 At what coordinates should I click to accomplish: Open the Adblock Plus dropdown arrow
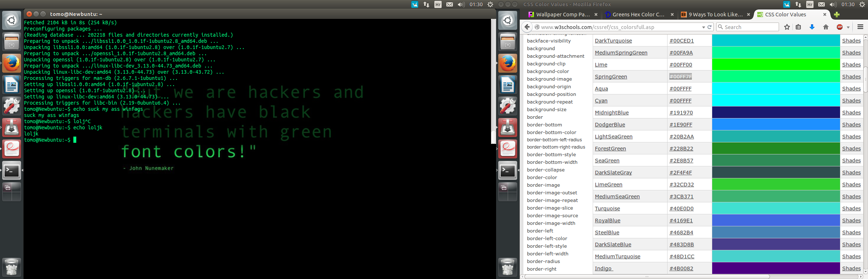click(848, 27)
